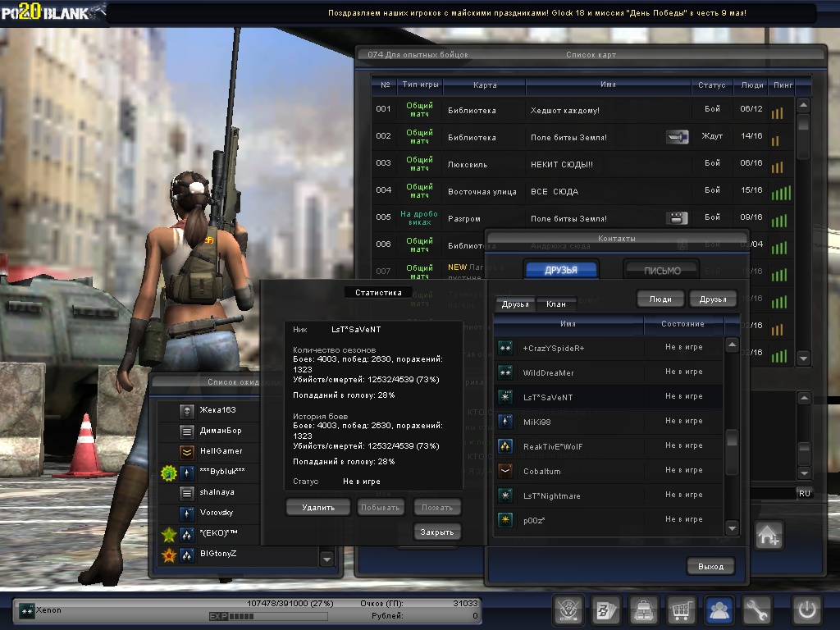Open the PB cards icon in bottom toolbar
Image resolution: width=840 pixels, height=630 pixels.
(606, 610)
